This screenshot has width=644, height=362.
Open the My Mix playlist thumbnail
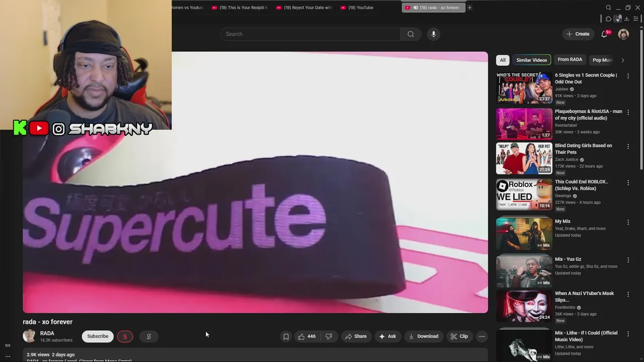pos(524,233)
